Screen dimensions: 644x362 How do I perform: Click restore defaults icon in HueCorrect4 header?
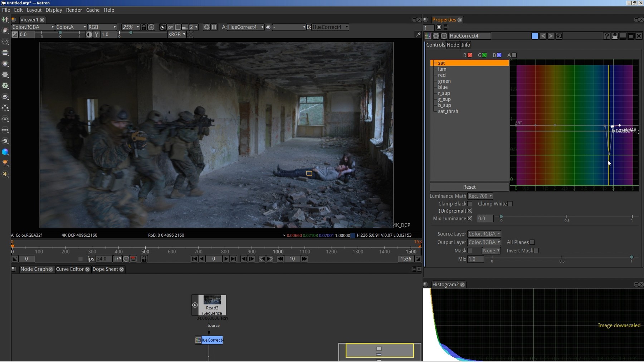pos(559,36)
